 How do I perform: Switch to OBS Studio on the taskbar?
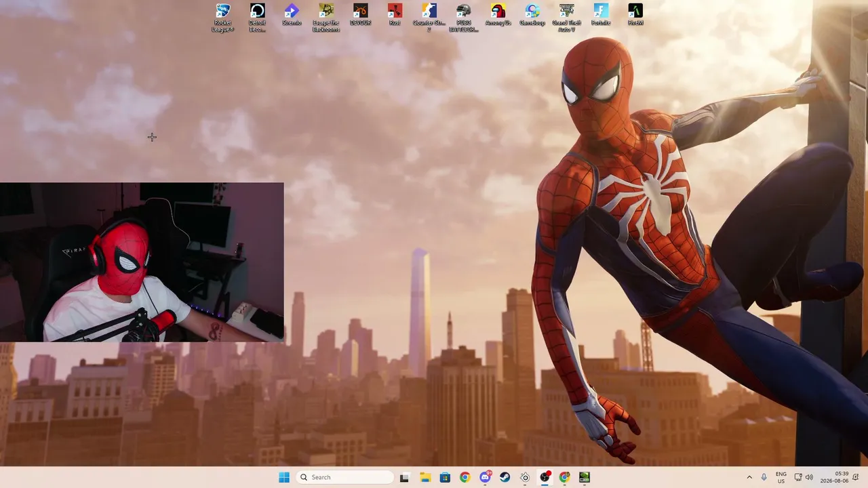click(x=545, y=477)
